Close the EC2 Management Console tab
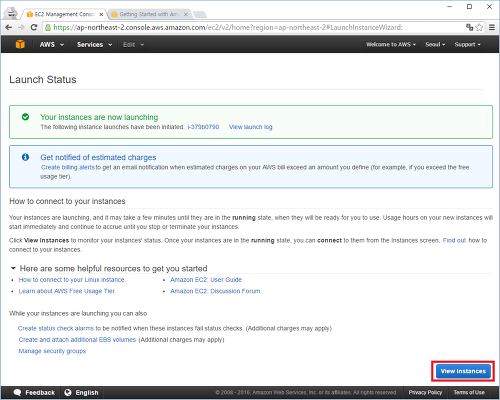 [x=101, y=14]
